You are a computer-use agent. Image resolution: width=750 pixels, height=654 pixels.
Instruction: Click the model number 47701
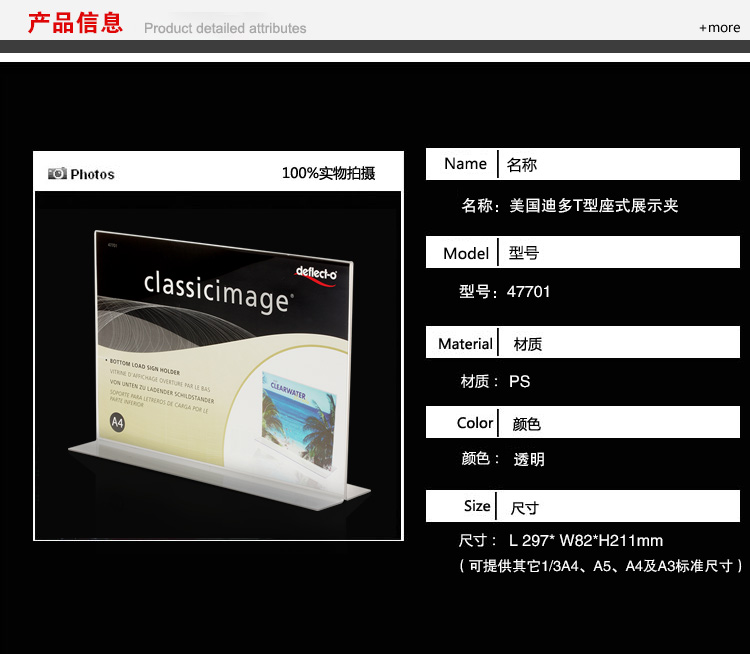pyautogui.click(x=529, y=291)
